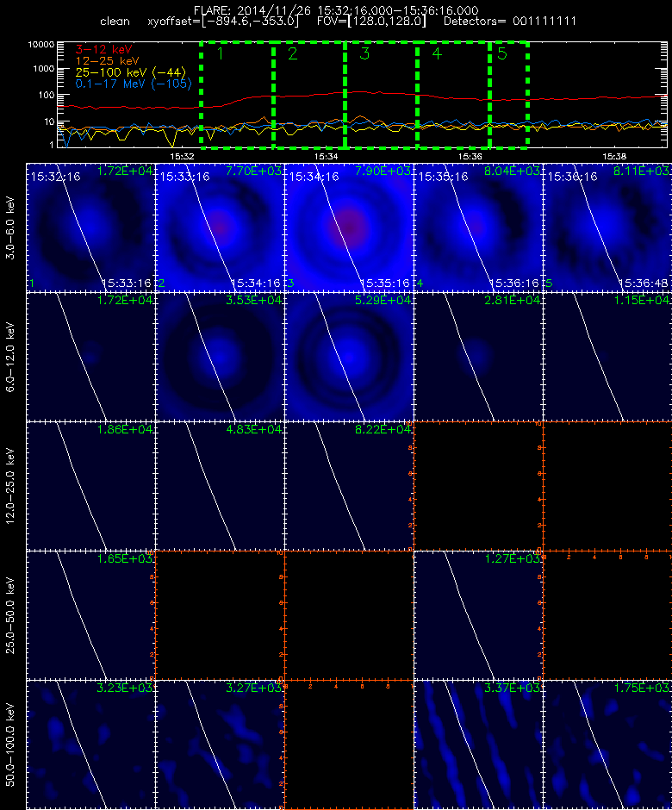Image resolution: width=672 pixels, height=810 pixels.
Task: Click the 12.0-25.0 keV row label
Action: [11, 486]
